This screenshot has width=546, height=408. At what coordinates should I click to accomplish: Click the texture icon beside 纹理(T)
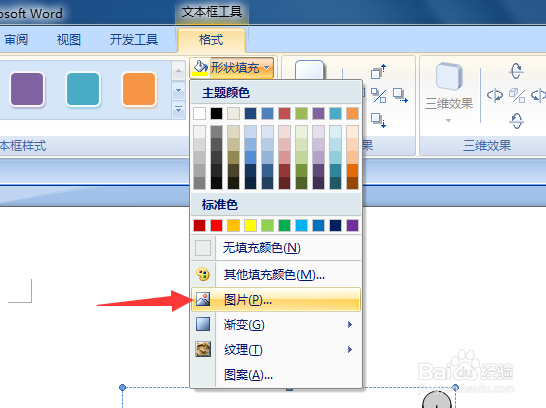[203, 349]
